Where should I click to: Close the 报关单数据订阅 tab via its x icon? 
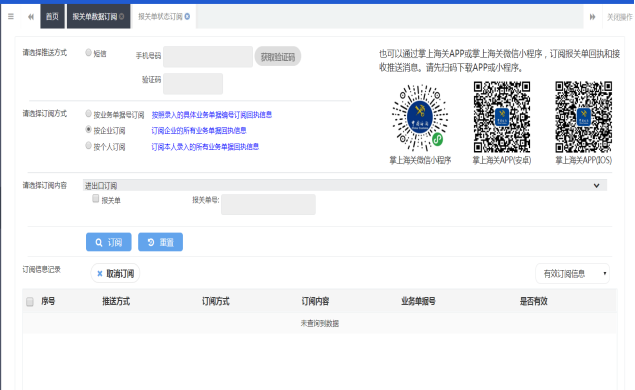pyautogui.click(x=121, y=17)
